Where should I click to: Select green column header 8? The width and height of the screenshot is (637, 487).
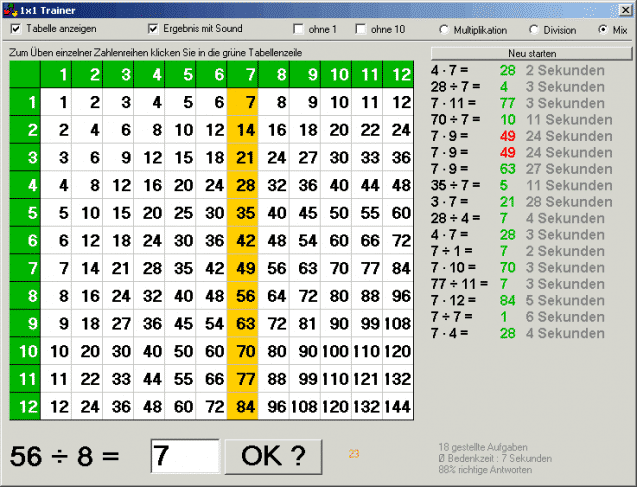274,74
